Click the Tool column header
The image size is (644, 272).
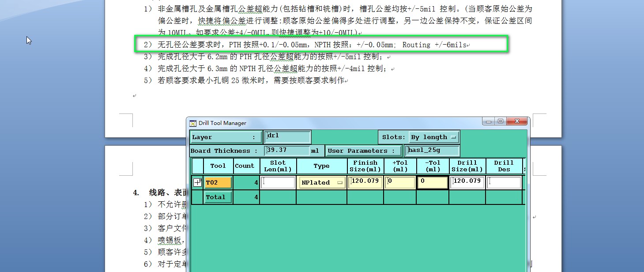pos(218,166)
